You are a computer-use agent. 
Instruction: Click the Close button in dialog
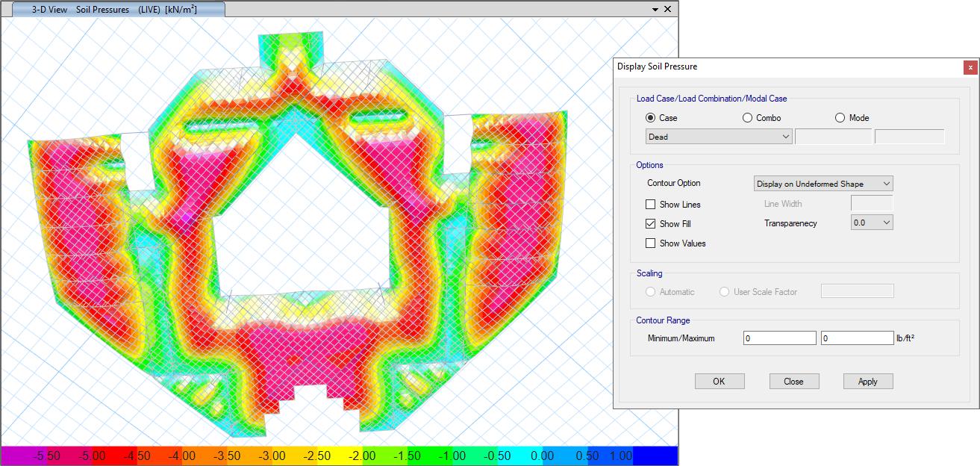point(794,382)
